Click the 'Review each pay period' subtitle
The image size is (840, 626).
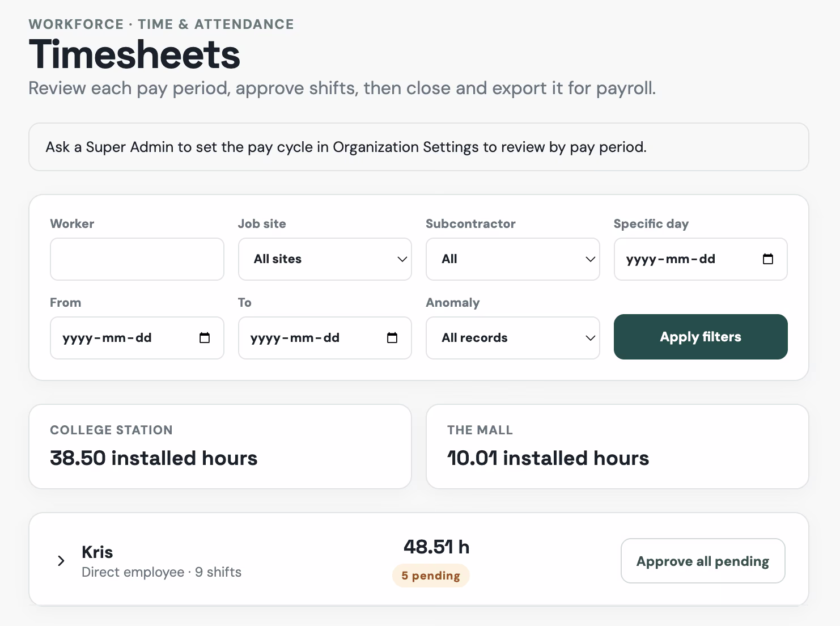tap(342, 88)
